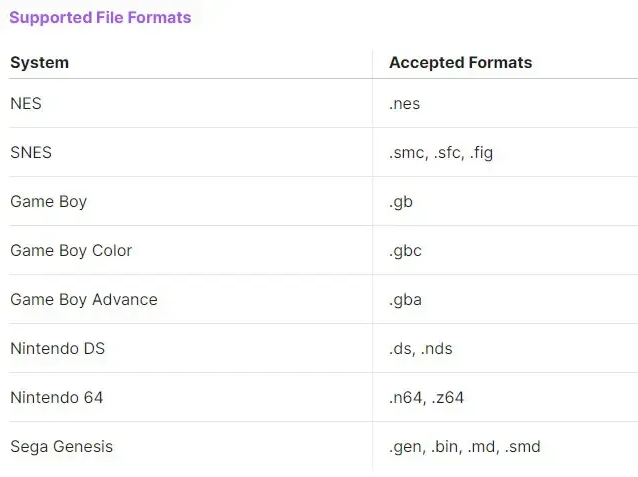This screenshot has height=477, width=638.
Task: Select the Nintendo 64 row label
Action: tap(56, 397)
